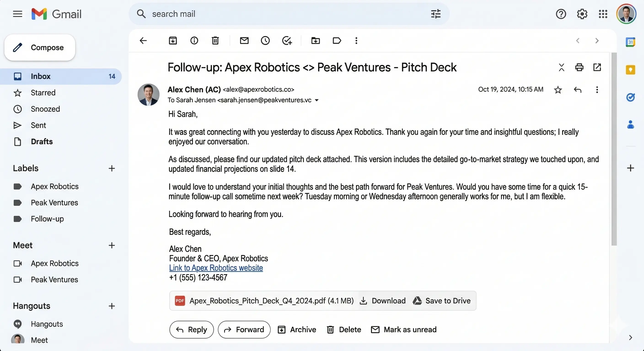This screenshot has height=351, width=644.
Task: Click the Move to folder icon
Action: (x=316, y=40)
